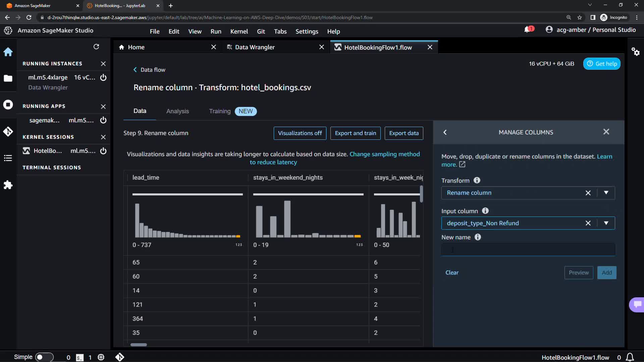This screenshot has height=362, width=644.
Task: Open the Input column dropdown arrow
Action: pyautogui.click(x=606, y=223)
